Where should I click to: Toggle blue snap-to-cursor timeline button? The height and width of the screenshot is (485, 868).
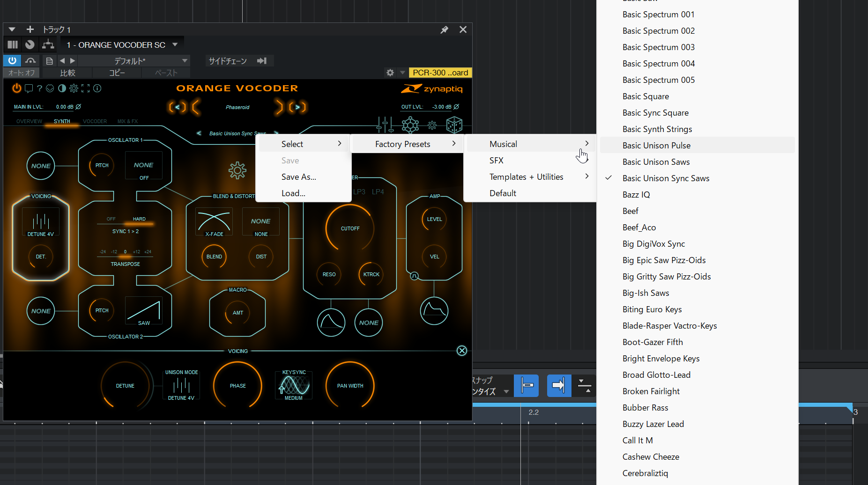558,385
